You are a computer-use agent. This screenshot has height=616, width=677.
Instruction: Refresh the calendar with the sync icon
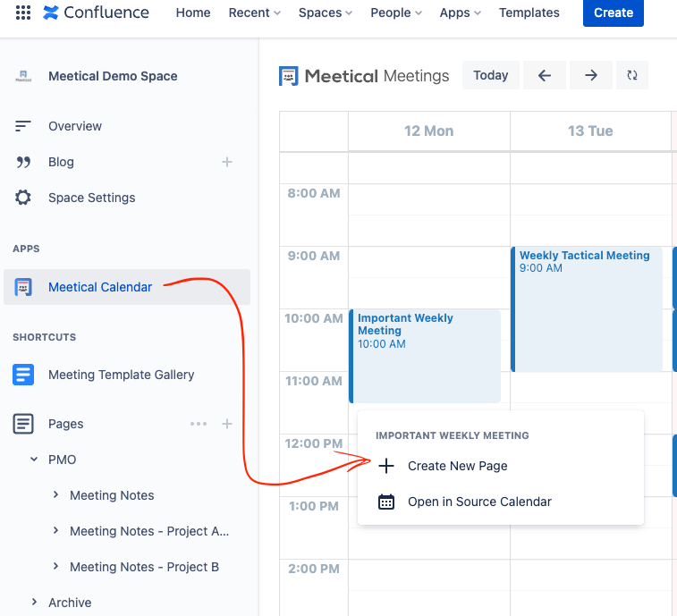tap(632, 75)
